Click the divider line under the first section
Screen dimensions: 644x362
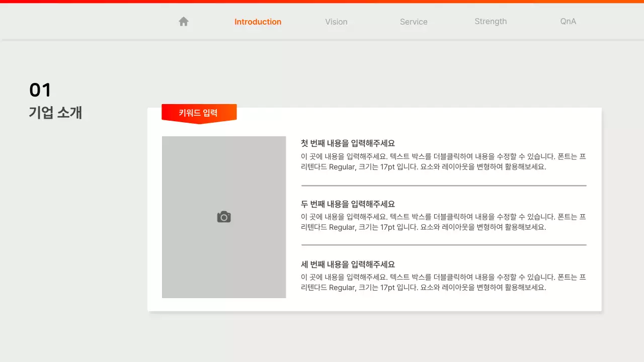point(443,185)
